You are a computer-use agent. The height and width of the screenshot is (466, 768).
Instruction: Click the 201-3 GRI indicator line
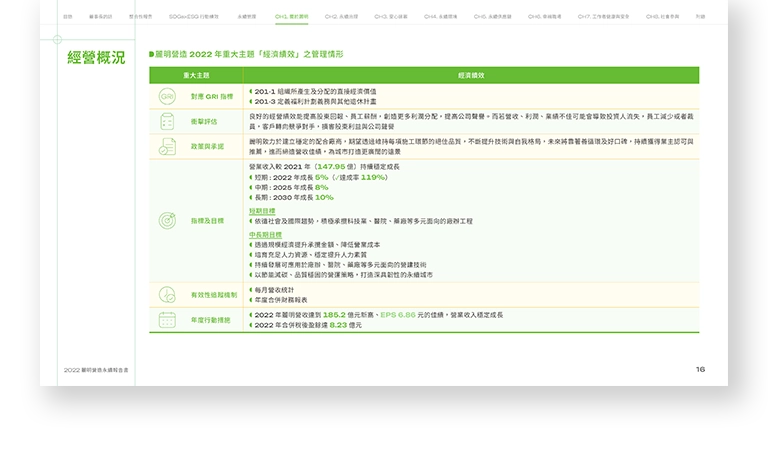(x=313, y=101)
